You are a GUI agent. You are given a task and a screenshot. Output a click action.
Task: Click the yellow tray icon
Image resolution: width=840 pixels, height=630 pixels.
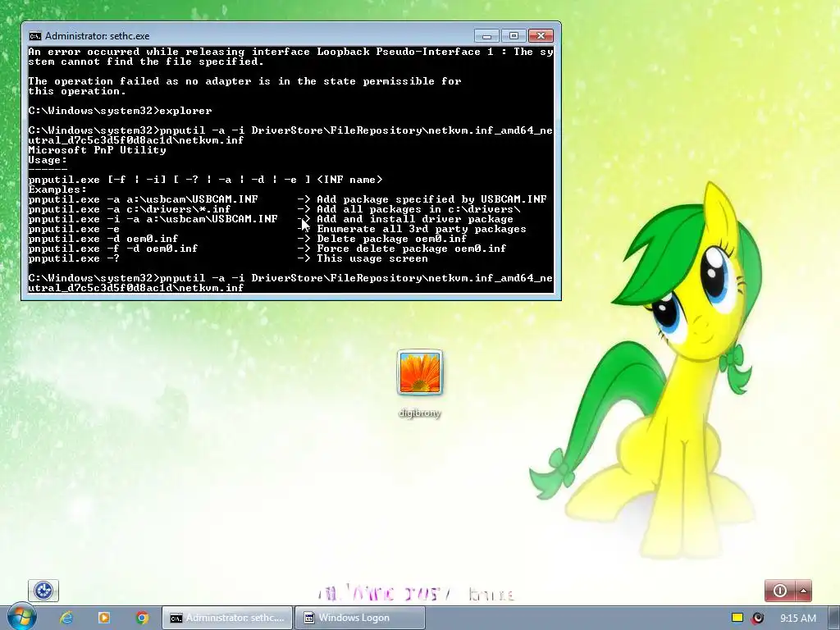[737, 618]
